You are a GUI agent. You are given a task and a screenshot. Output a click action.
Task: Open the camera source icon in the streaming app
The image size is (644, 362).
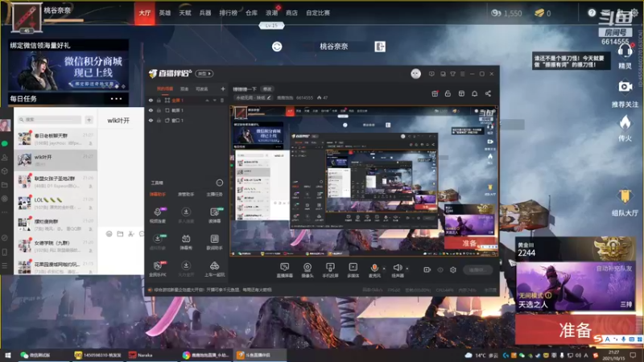click(307, 270)
